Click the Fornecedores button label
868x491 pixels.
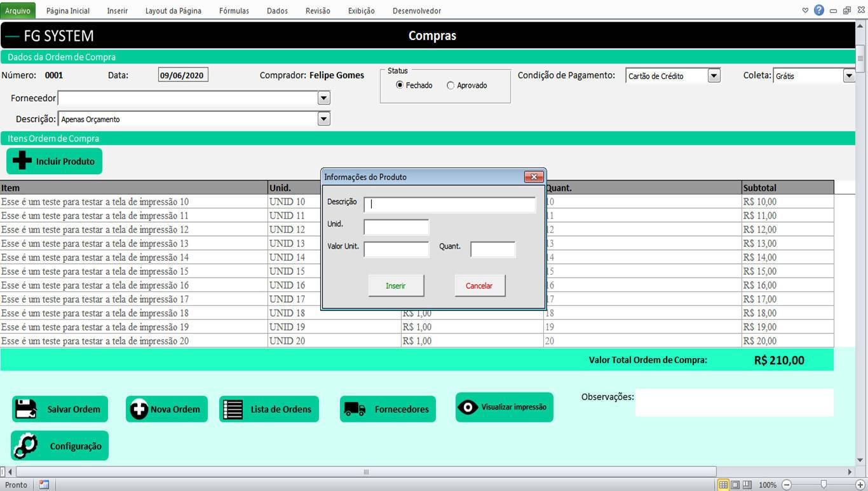[x=402, y=409]
